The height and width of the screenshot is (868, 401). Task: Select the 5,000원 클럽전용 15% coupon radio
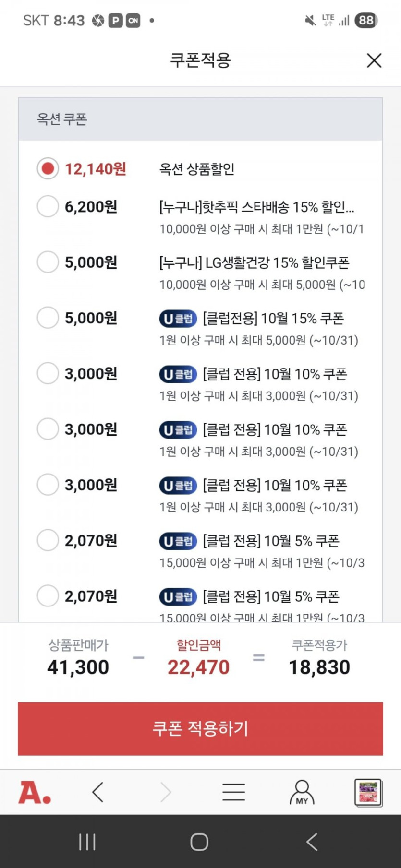coord(48,318)
